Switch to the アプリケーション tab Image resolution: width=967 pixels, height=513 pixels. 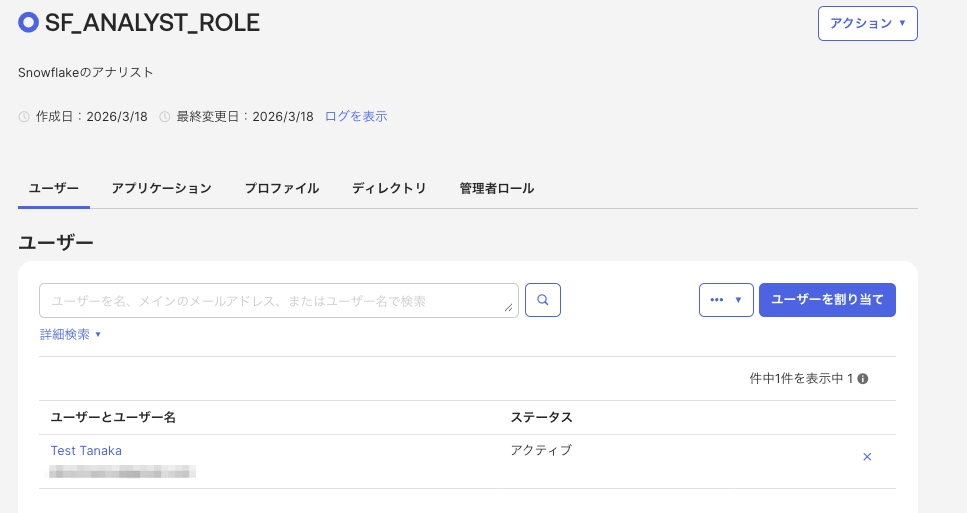(162, 188)
